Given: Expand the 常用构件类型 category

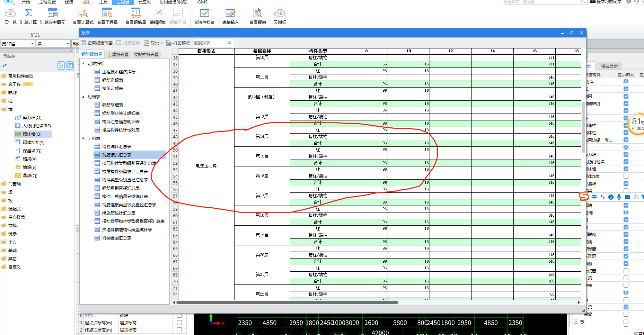Looking at the screenshot, I should click(4, 76).
